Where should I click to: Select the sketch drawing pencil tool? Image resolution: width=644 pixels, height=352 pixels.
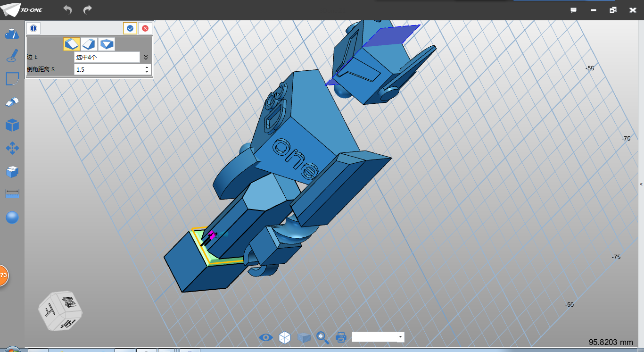12,56
